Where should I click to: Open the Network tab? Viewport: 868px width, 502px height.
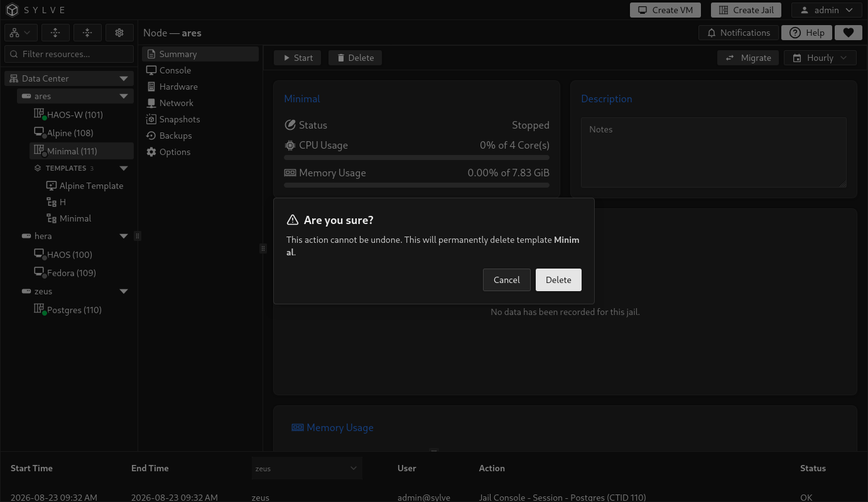click(200, 103)
